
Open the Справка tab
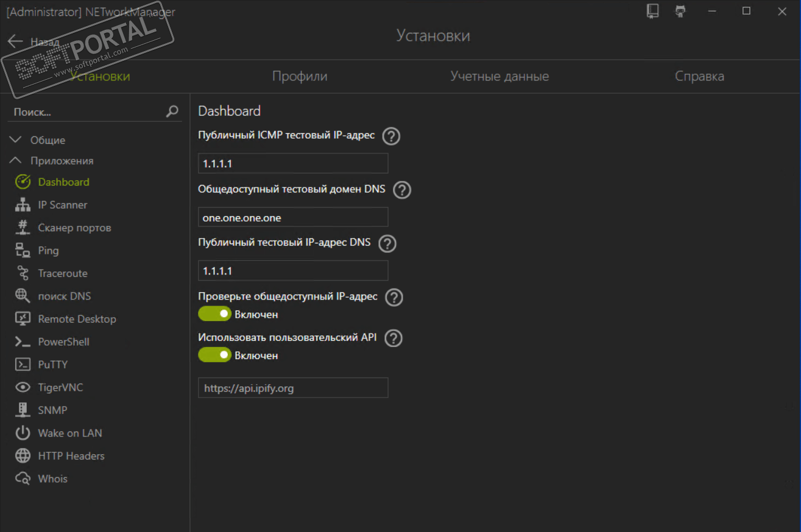(x=699, y=76)
